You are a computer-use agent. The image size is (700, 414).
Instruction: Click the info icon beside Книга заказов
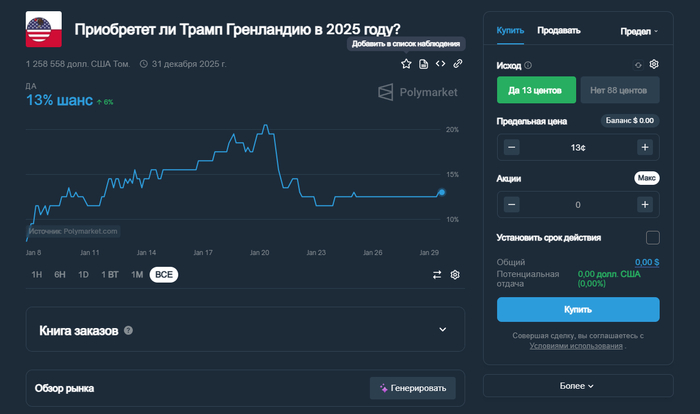pos(128,330)
